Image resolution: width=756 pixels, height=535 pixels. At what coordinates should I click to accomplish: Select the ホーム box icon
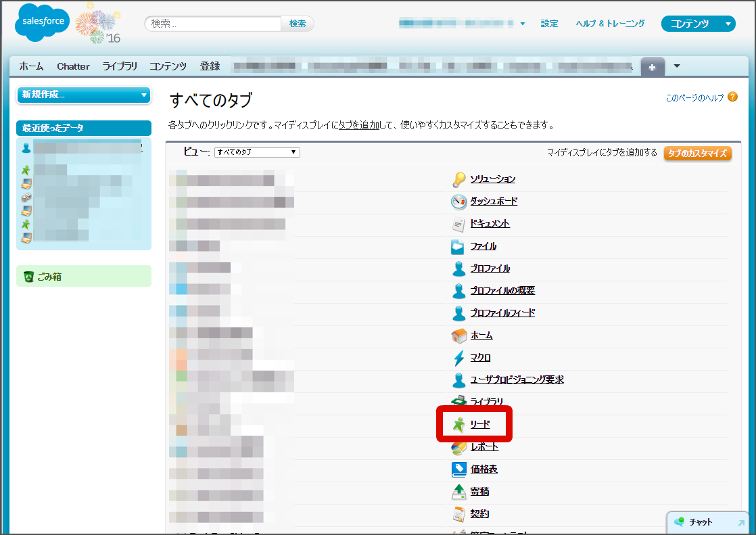[459, 335]
